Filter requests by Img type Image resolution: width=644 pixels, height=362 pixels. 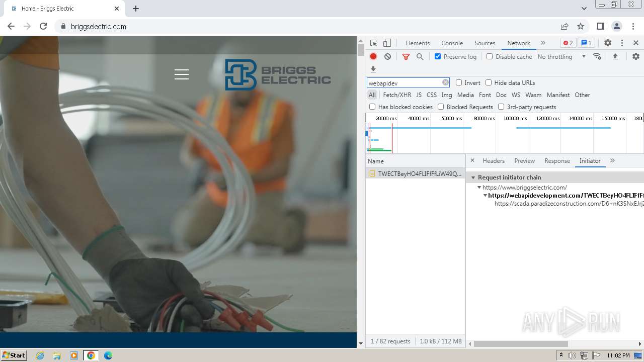point(447,95)
